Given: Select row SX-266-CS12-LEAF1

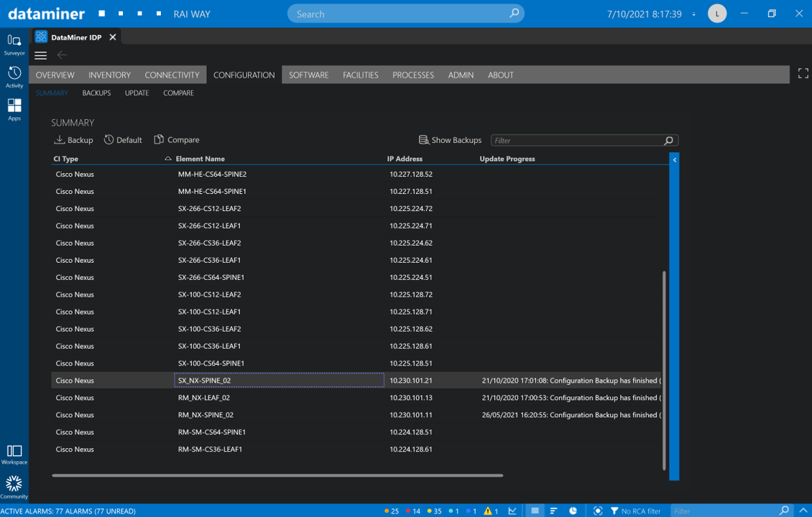Looking at the screenshot, I should click(x=356, y=225).
